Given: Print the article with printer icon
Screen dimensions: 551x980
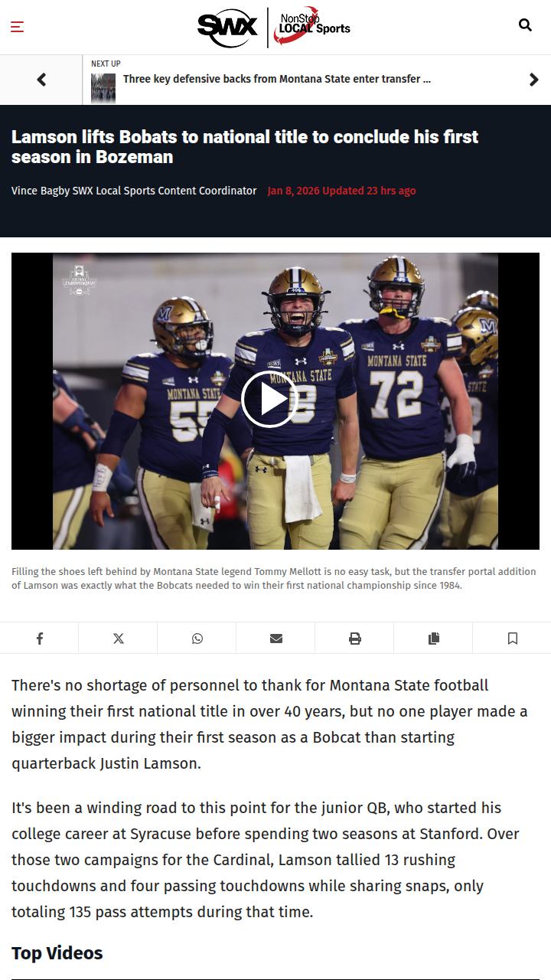Looking at the screenshot, I should (354, 638).
